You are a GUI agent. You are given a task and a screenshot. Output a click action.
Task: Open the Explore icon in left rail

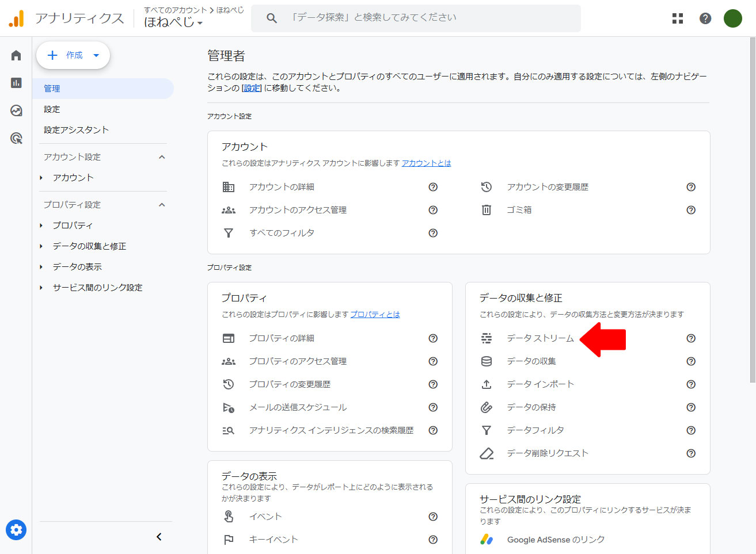[16, 110]
